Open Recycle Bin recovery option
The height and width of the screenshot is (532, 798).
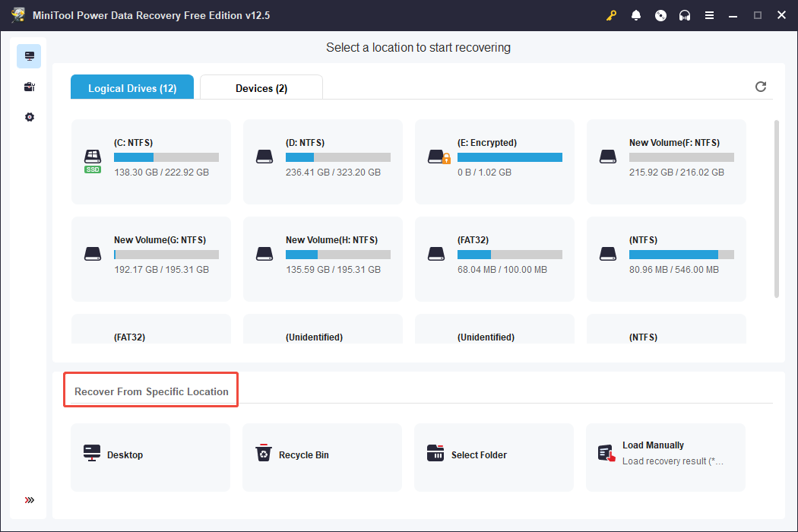coord(322,455)
